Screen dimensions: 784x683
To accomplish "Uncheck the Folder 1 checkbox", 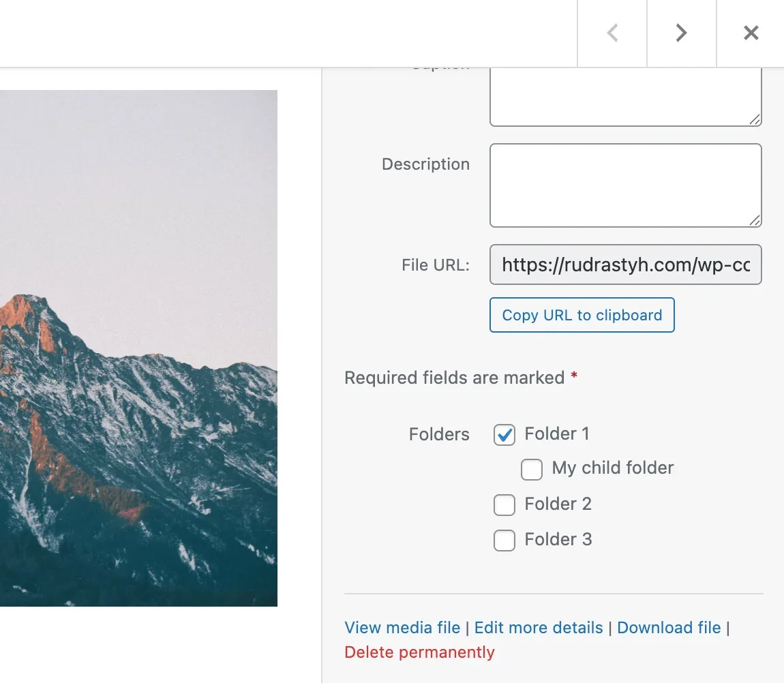I will (x=504, y=435).
